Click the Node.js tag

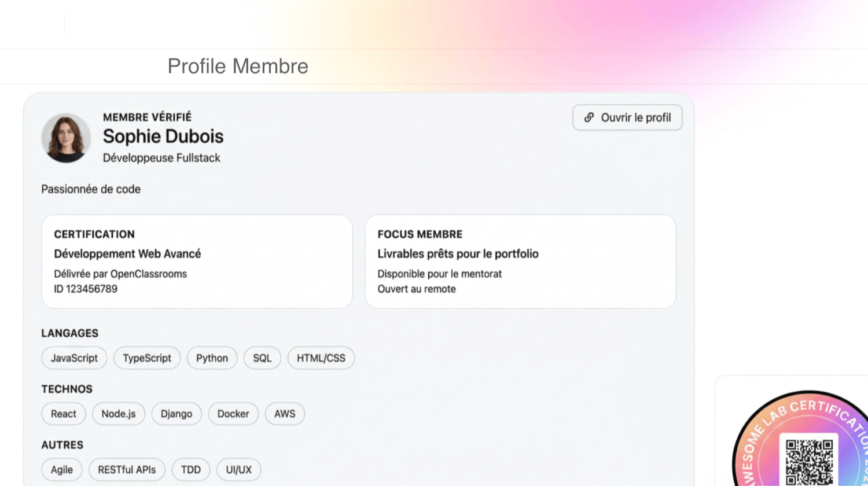[119, 414]
